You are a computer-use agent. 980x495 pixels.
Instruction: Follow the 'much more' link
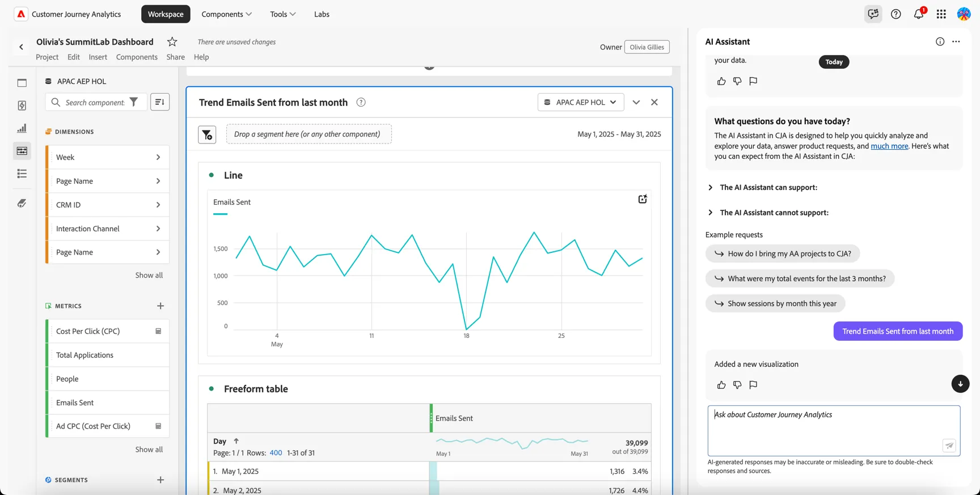point(889,146)
